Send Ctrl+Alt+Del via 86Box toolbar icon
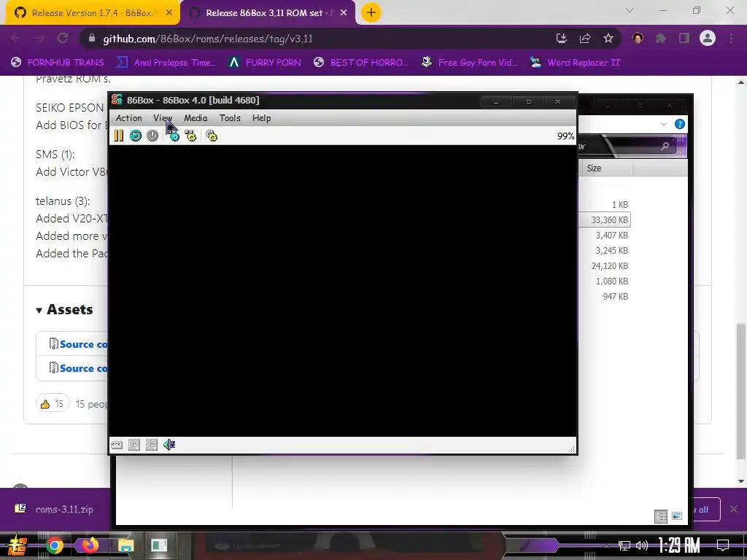 point(174,136)
